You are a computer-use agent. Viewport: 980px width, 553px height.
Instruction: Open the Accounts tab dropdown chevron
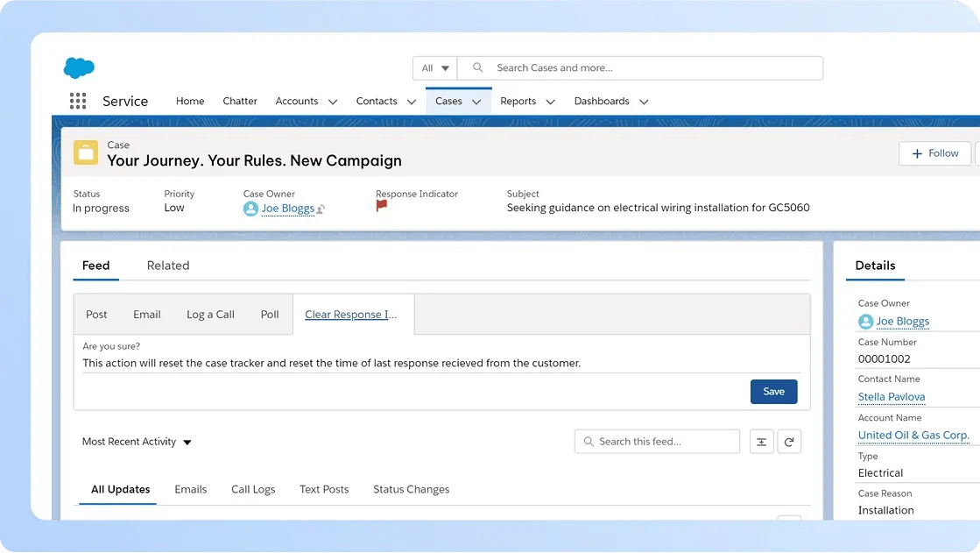(333, 101)
